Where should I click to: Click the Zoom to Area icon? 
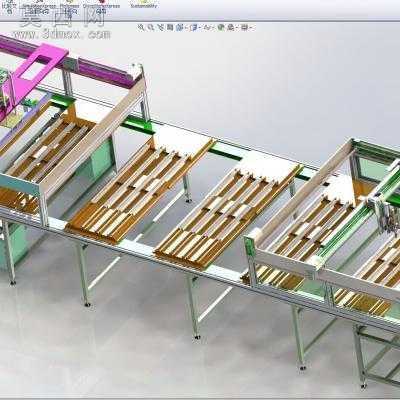(x=151, y=28)
